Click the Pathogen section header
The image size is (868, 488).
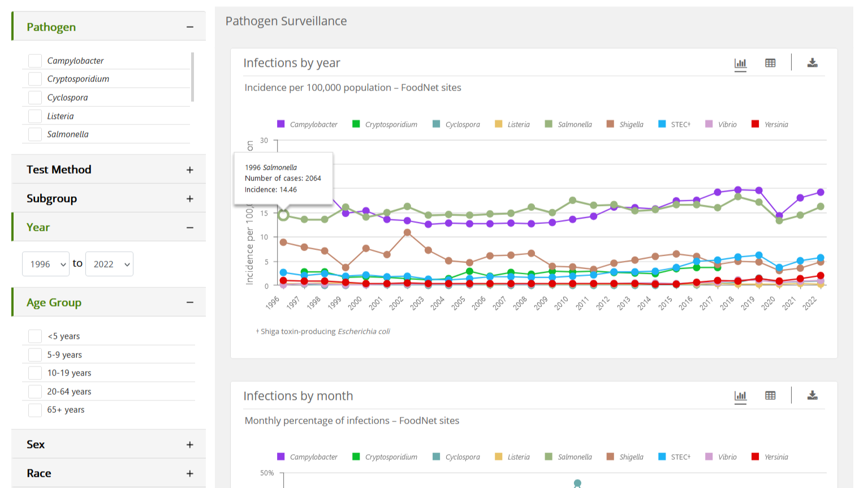109,27
